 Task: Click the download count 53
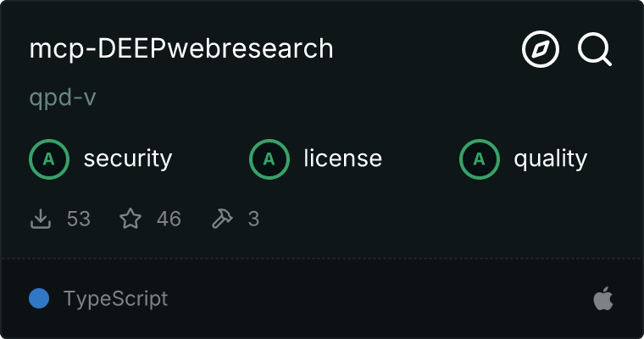pos(79,220)
